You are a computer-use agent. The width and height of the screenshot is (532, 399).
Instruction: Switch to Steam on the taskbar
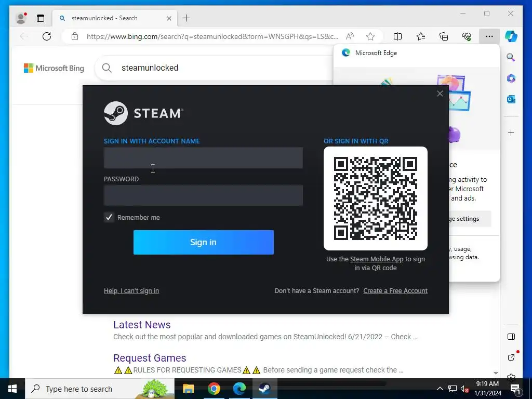[x=264, y=389]
